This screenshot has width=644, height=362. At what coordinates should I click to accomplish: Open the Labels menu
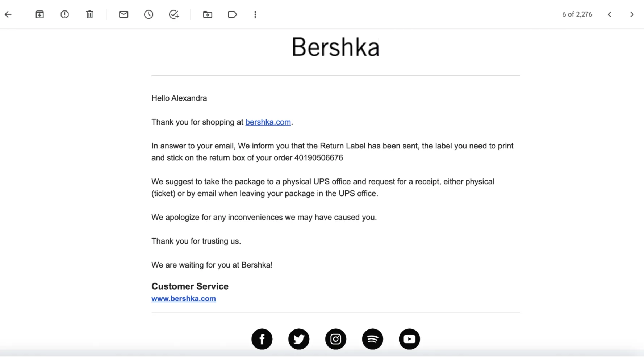click(x=232, y=14)
